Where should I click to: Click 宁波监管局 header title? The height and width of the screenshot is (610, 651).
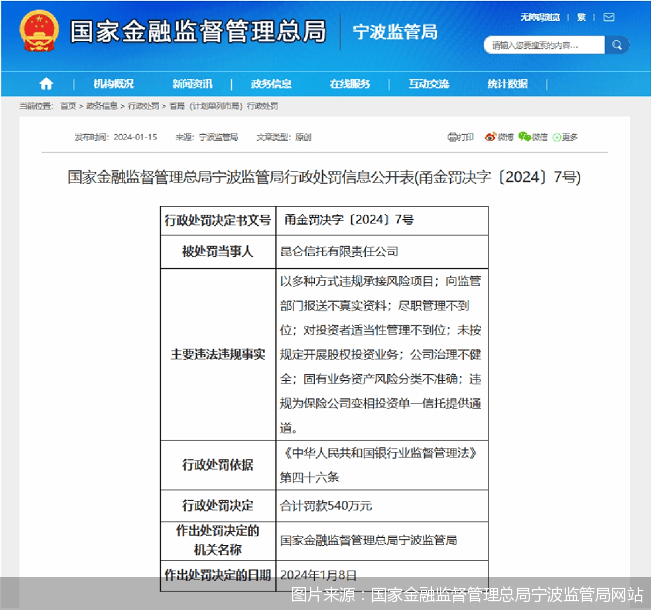395,32
